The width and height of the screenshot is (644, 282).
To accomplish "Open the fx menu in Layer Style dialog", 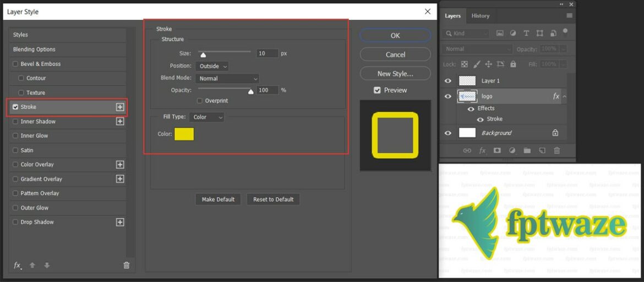I will tap(18, 265).
